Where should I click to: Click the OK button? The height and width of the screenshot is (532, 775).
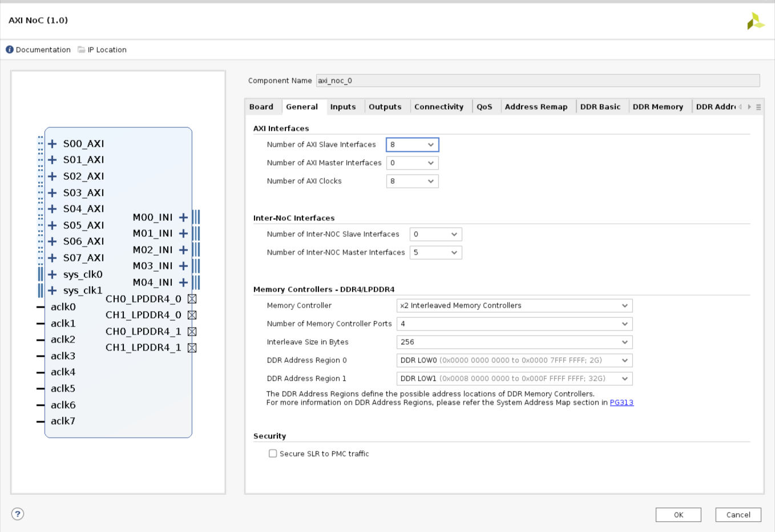coord(678,515)
